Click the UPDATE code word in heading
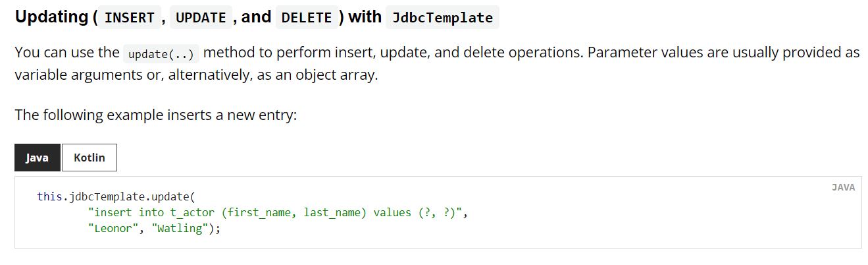 (x=201, y=18)
